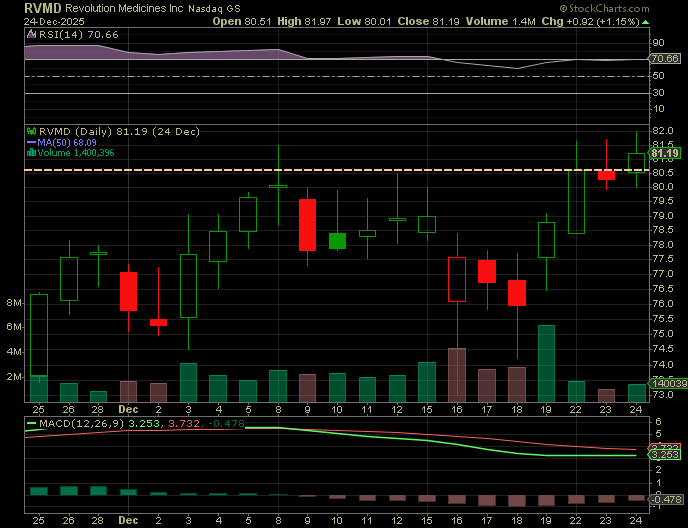Click the Nasdaq GS exchange label
This screenshot has width=688, height=528.
(x=214, y=9)
